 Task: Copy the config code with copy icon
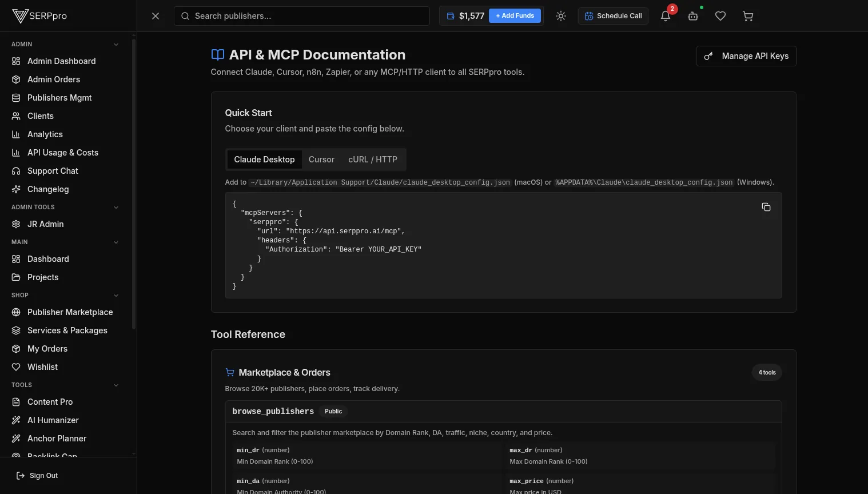(766, 207)
